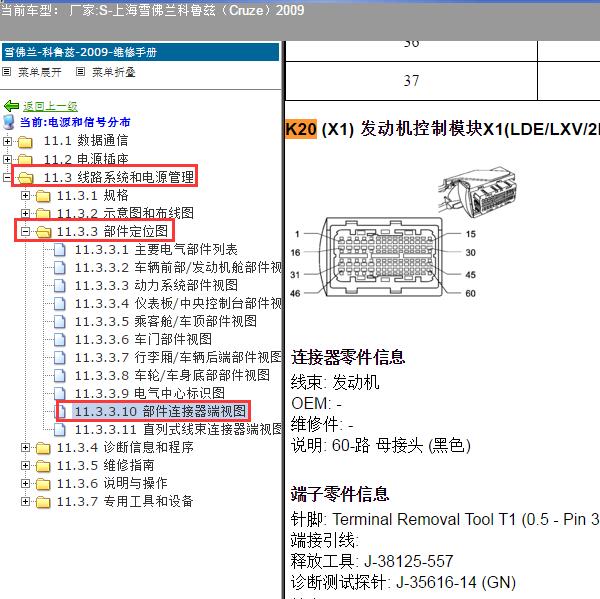Click the icon beside 菜单展开
This screenshot has height=599, width=600.
7,72
